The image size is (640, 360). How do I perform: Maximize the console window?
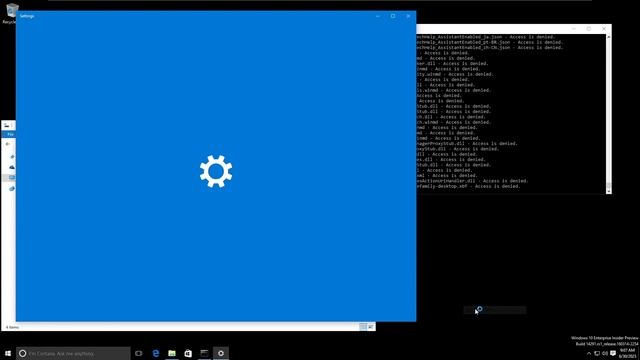point(589,29)
